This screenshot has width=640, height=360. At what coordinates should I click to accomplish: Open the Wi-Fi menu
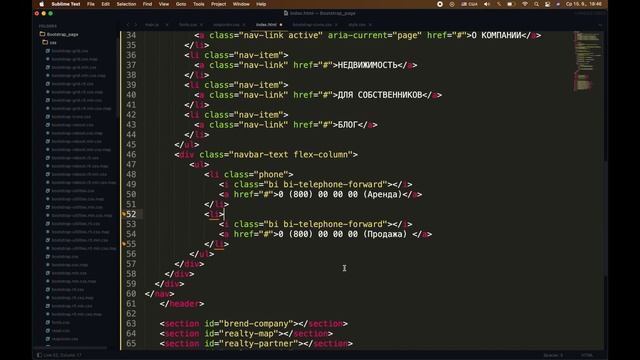click(x=525, y=4)
